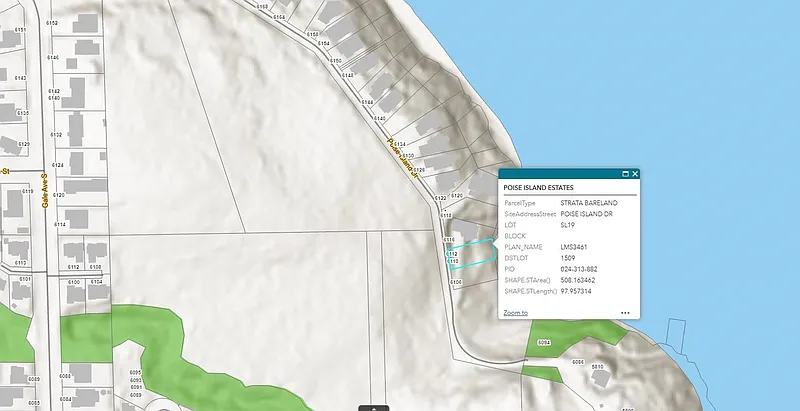Image resolution: width=800 pixels, height=411 pixels.
Task: Select address marker 6116 on map
Action: (450, 241)
